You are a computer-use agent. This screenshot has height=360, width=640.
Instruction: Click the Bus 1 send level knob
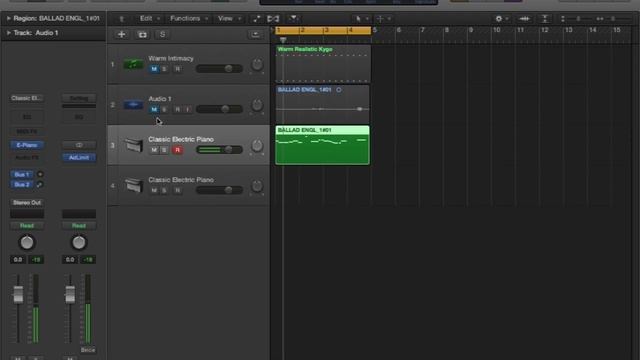pyautogui.click(x=40, y=174)
